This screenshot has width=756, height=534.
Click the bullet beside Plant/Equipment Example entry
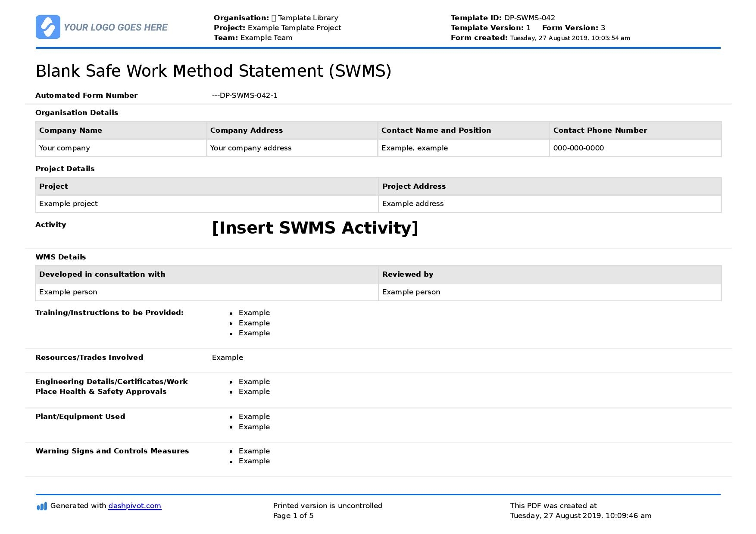click(232, 416)
